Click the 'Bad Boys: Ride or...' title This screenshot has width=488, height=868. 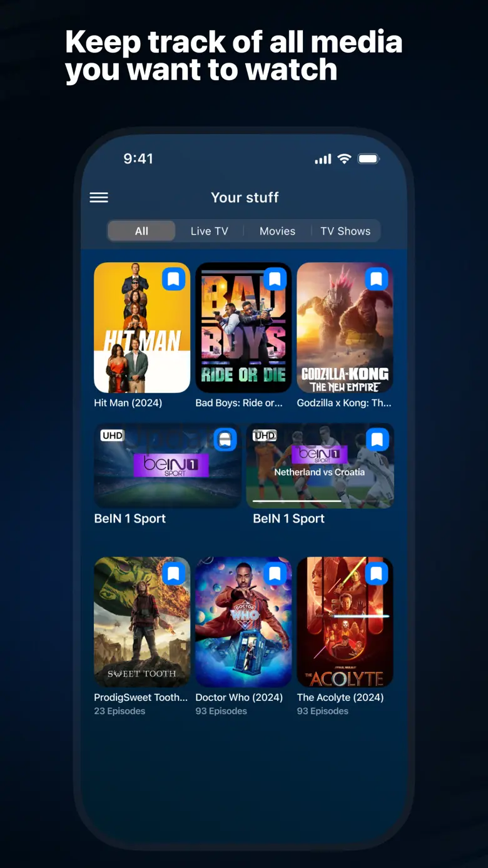pos(239,403)
